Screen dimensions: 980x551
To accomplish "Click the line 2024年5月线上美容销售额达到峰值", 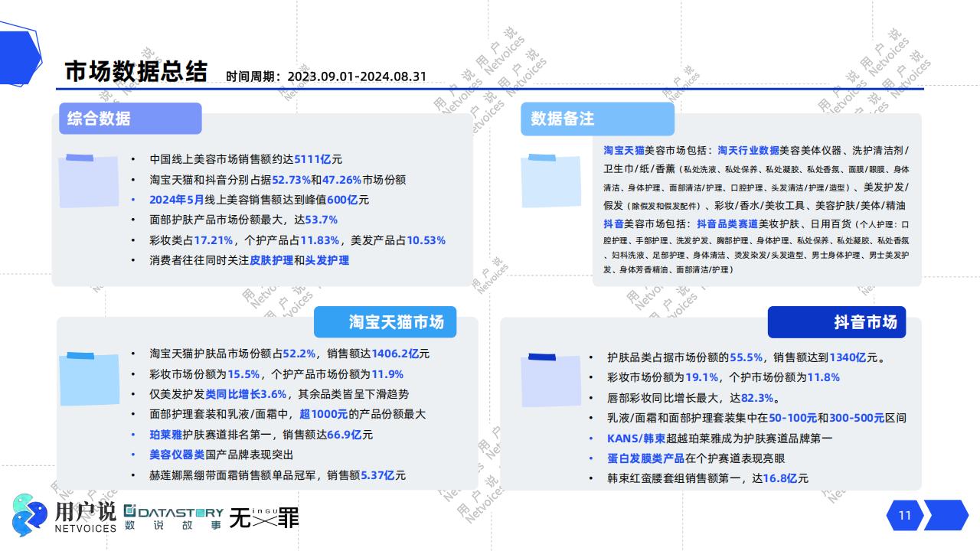I will (x=260, y=200).
